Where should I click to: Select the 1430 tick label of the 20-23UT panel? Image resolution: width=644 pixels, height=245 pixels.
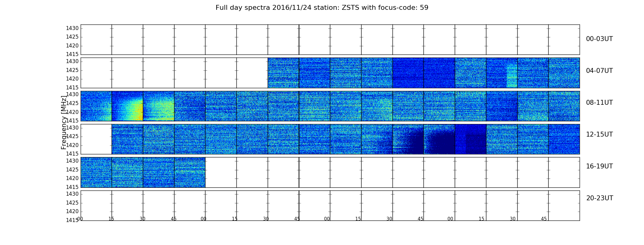[72, 194]
